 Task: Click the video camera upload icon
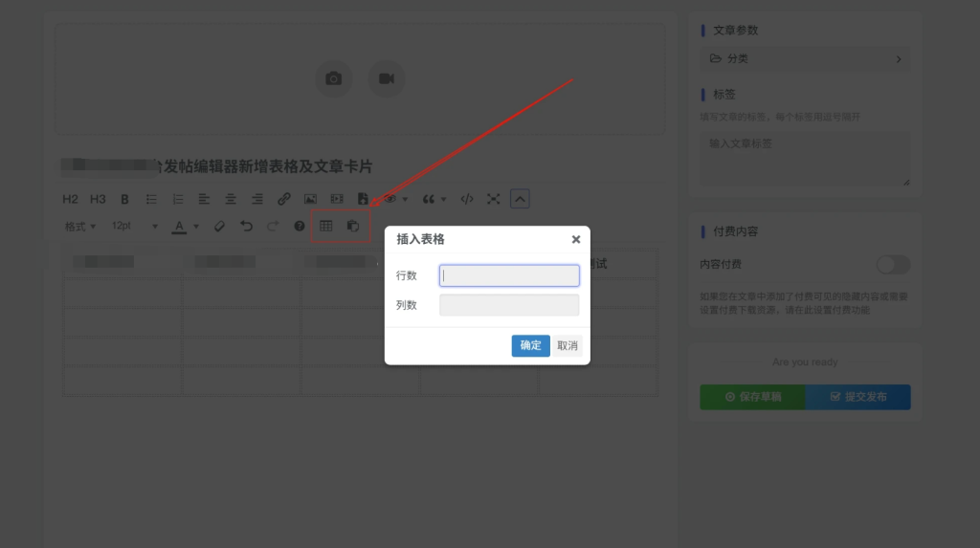point(387,78)
